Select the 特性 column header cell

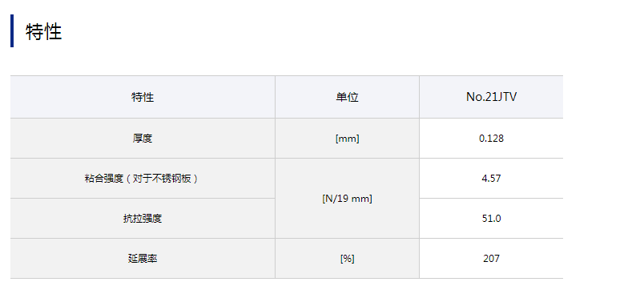[143, 97]
